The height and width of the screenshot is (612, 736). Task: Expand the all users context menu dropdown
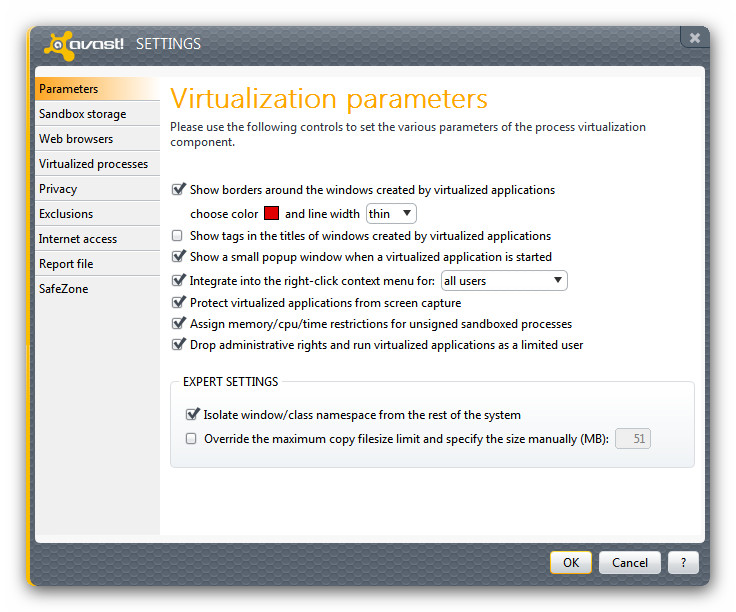(504, 281)
